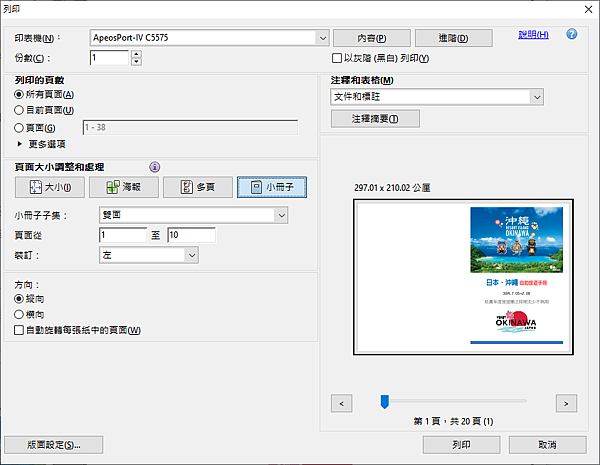Go to next preview page arrow
The image size is (600, 465).
pos(566,403)
